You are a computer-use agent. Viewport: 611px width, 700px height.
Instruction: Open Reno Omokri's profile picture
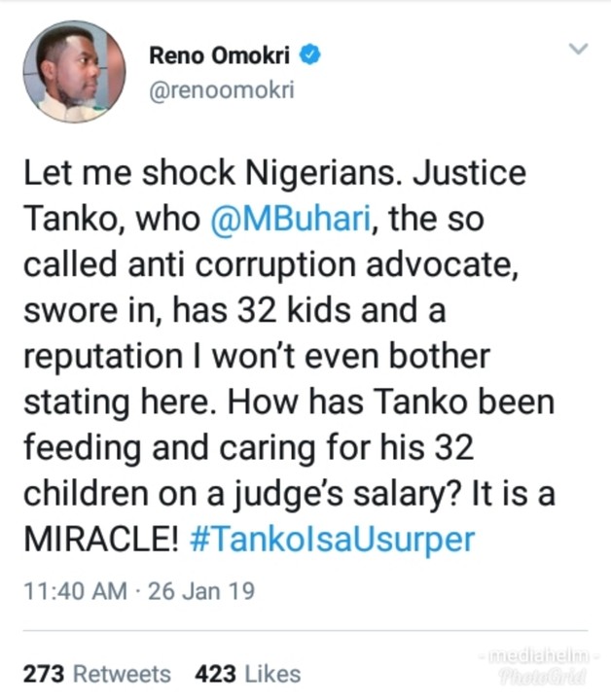(x=74, y=73)
